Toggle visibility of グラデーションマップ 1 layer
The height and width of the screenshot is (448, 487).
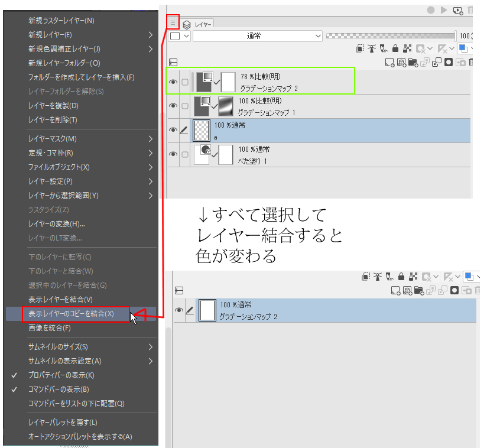(x=173, y=106)
